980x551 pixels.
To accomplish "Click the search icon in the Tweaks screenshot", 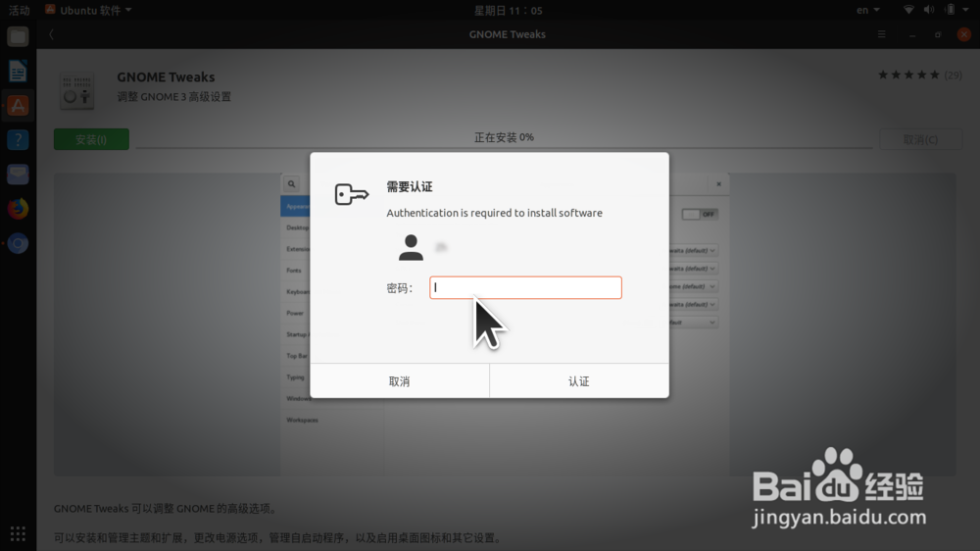I will coord(291,184).
